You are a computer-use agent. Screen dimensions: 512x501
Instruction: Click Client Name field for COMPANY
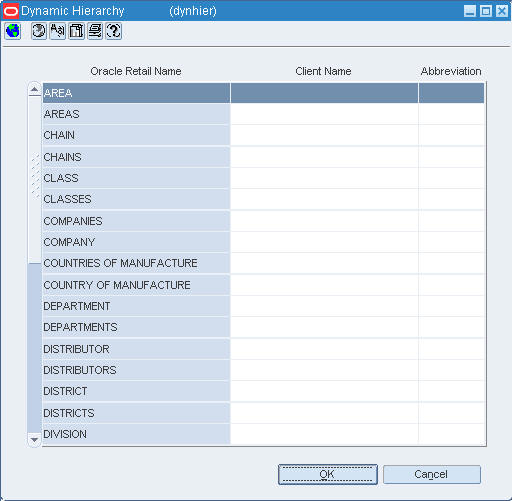pos(324,242)
